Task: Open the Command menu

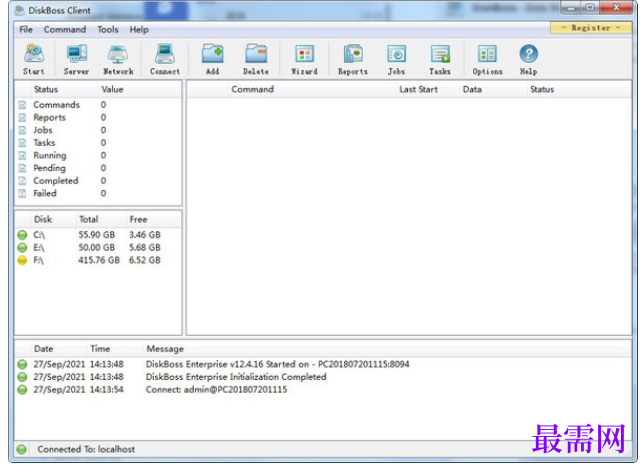Action: click(x=65, y=30)
